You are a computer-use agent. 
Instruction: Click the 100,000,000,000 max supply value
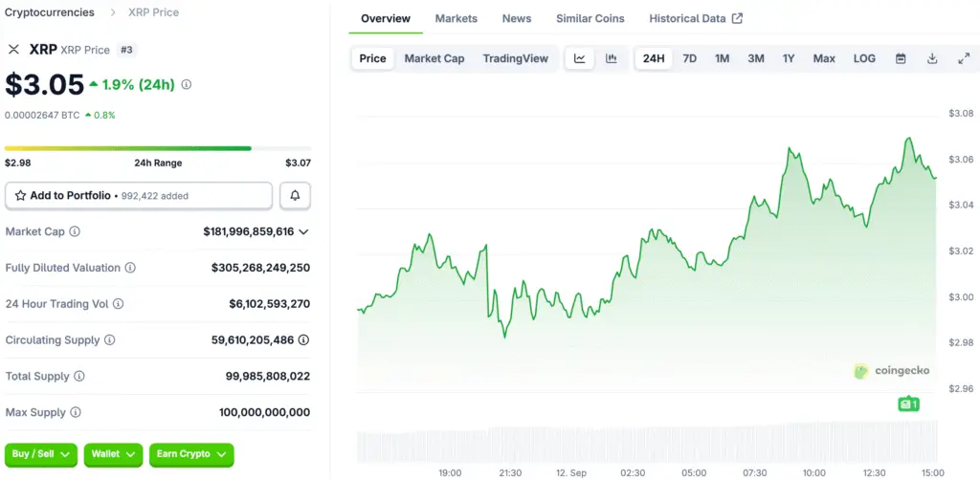coord(264,412)
